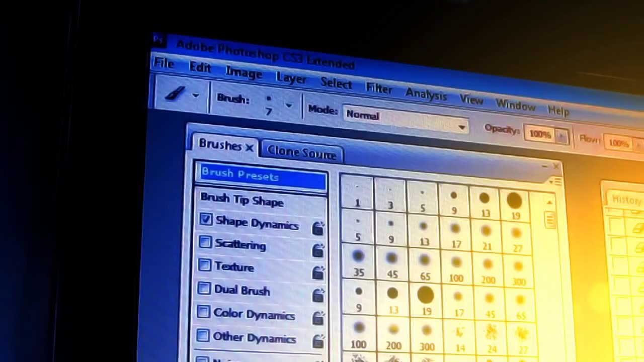The image size is (644, 362).
Task: Close the Brushes panel window
Action: coord(556,166)
